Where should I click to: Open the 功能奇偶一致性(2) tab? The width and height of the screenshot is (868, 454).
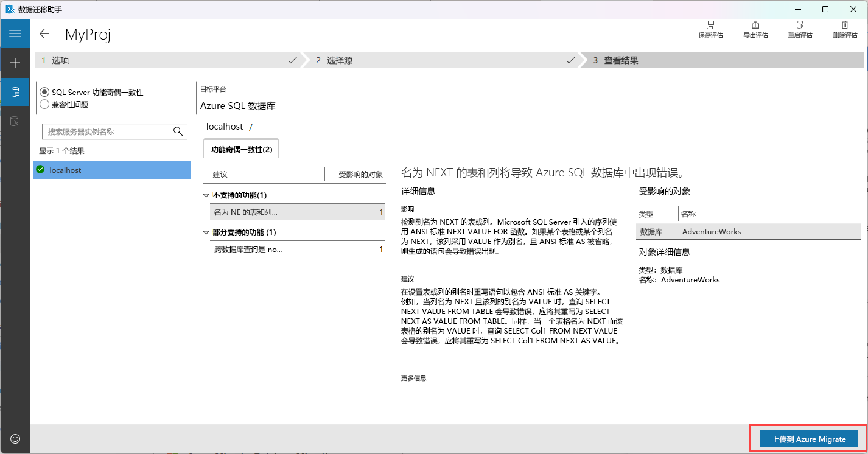pos(241,149)
